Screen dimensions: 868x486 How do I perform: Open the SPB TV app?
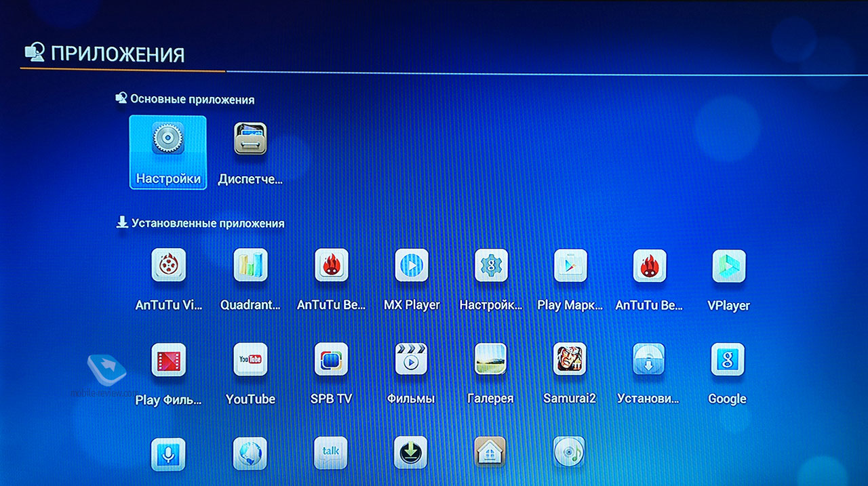tap(332, 373)
